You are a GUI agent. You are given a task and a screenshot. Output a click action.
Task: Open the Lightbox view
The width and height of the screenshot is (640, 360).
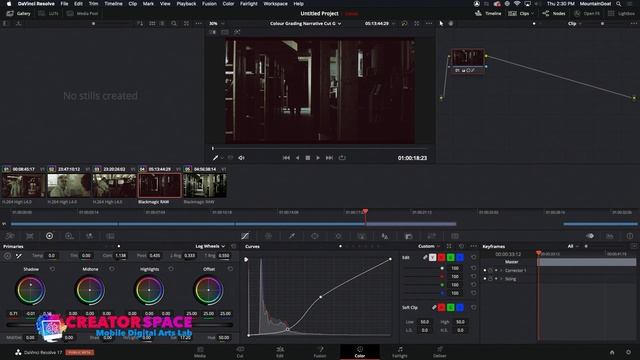(621, 13)
